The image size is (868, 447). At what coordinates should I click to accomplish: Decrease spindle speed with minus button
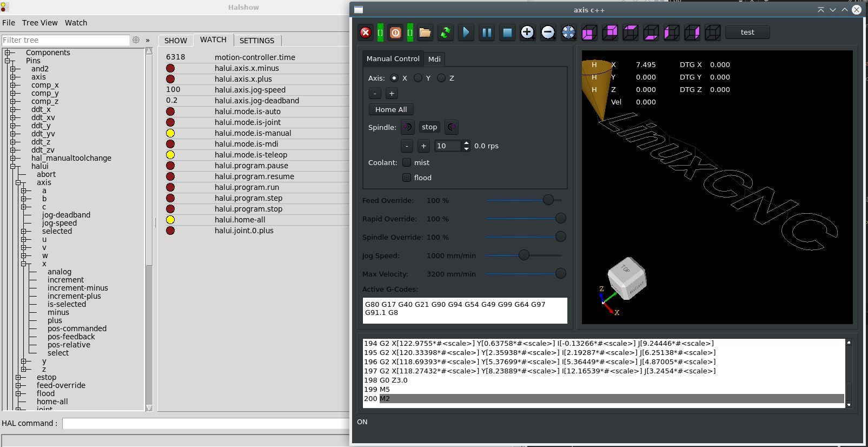[407, 146]
